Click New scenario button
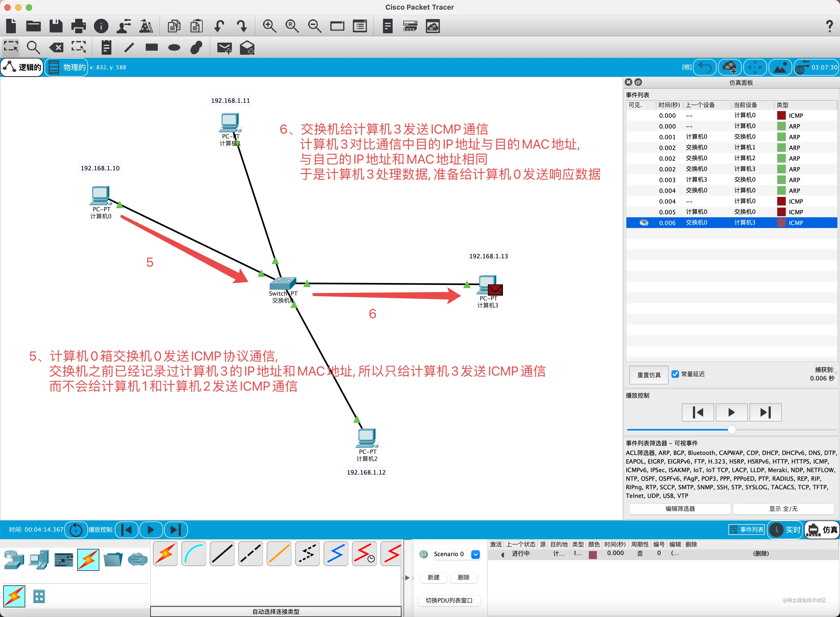This screenshot has height=617, width=840. (x=433, y=577)
